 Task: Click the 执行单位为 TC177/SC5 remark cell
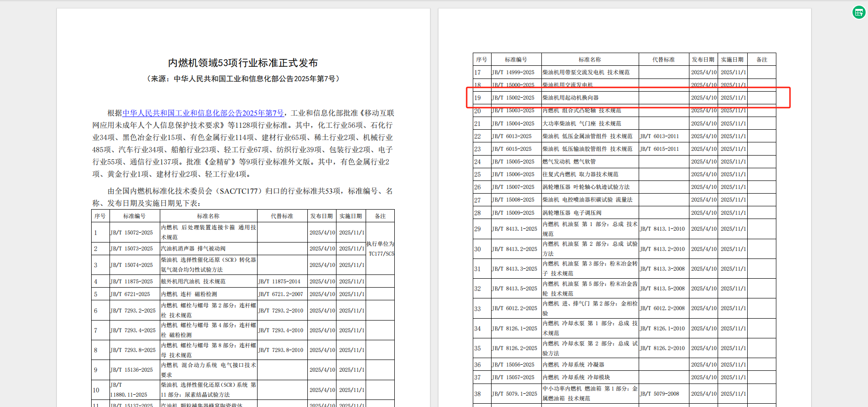[380, 249]
